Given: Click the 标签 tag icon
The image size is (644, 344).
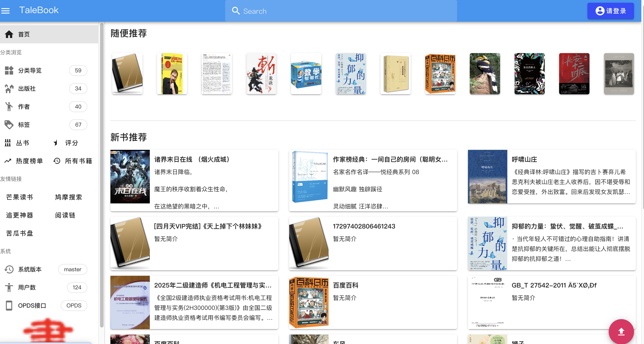Looking at the screenshot, I should pos(9,125).
